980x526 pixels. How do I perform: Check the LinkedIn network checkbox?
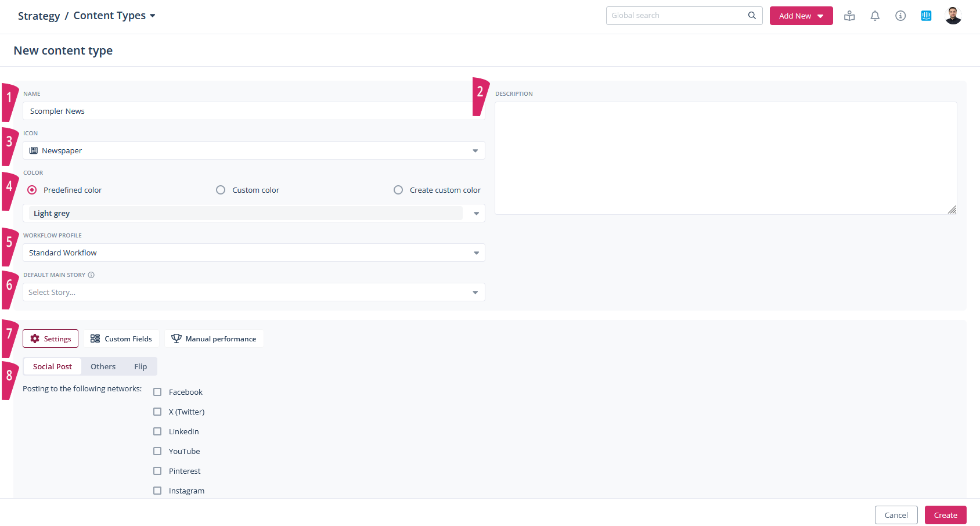pos(157,431)
